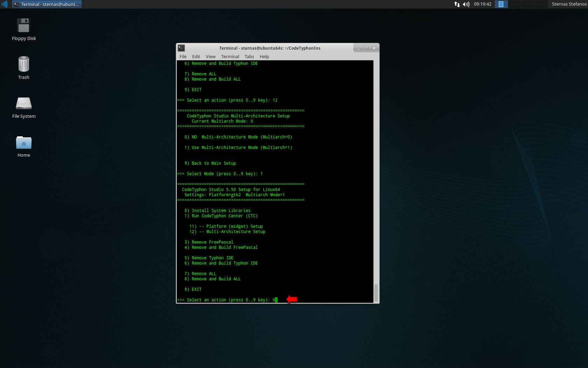This screenshot has width=588, height=368.
Task: Click '1) Run CodeTyphon Center (CTC)' line
Action: [221, 216]
